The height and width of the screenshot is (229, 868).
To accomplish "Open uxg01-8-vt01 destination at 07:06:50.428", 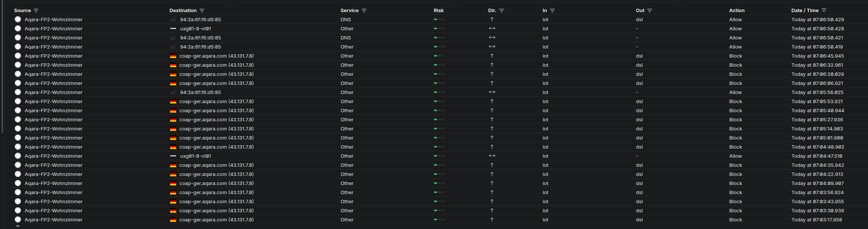I will coord(196,29).
